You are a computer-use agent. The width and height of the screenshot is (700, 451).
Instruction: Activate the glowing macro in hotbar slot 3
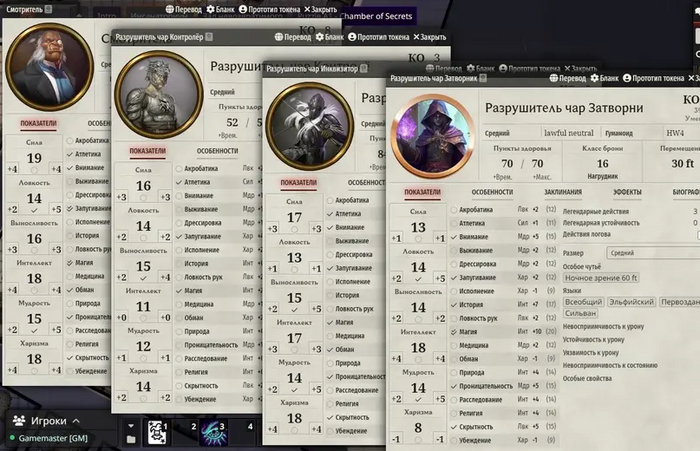point(214,432)
